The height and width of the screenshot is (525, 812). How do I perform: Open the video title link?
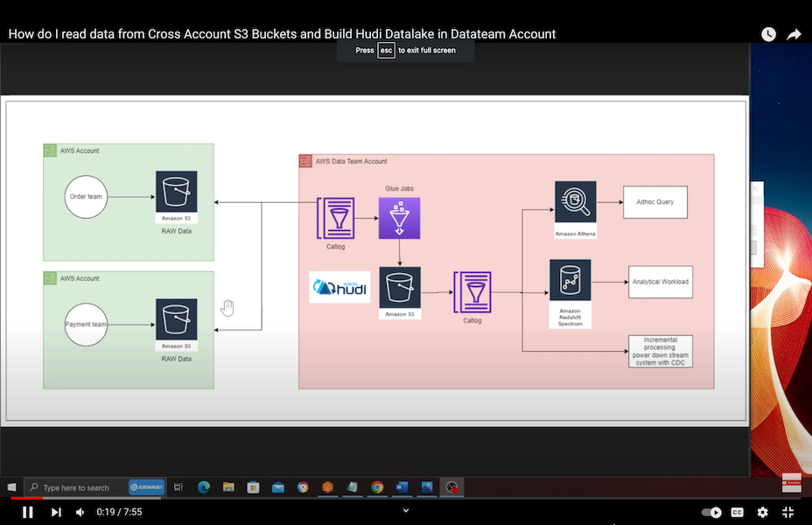(282, 34)
